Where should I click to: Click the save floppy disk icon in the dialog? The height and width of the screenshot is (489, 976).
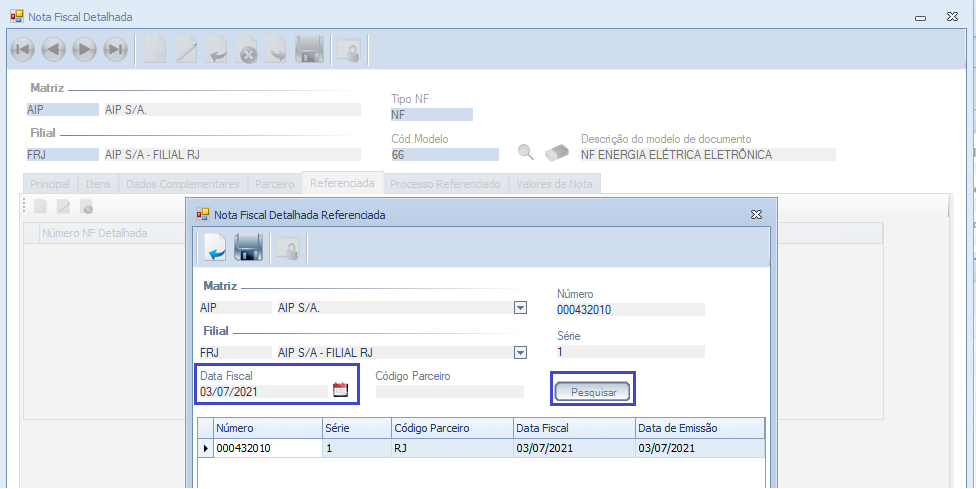248,247
